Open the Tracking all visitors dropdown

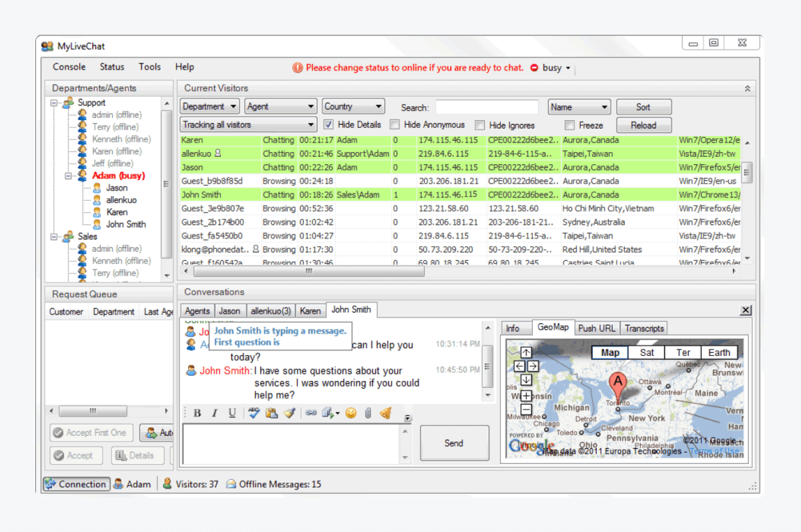point(247,124)
